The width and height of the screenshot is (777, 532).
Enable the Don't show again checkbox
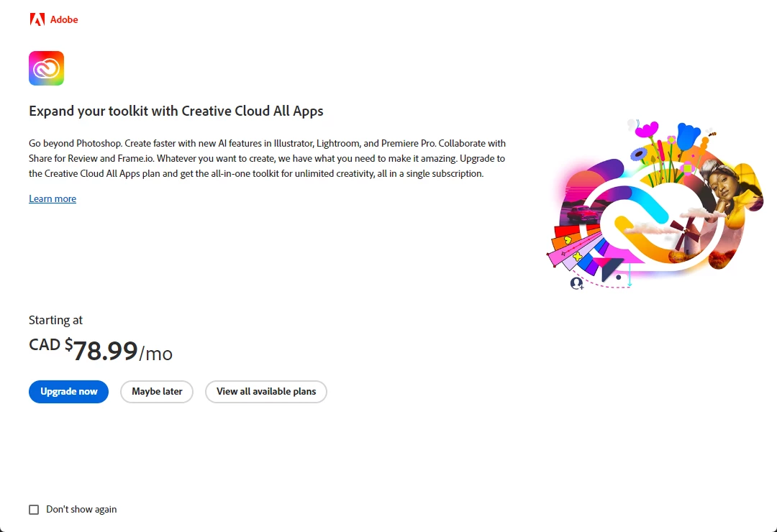[34, 510]
